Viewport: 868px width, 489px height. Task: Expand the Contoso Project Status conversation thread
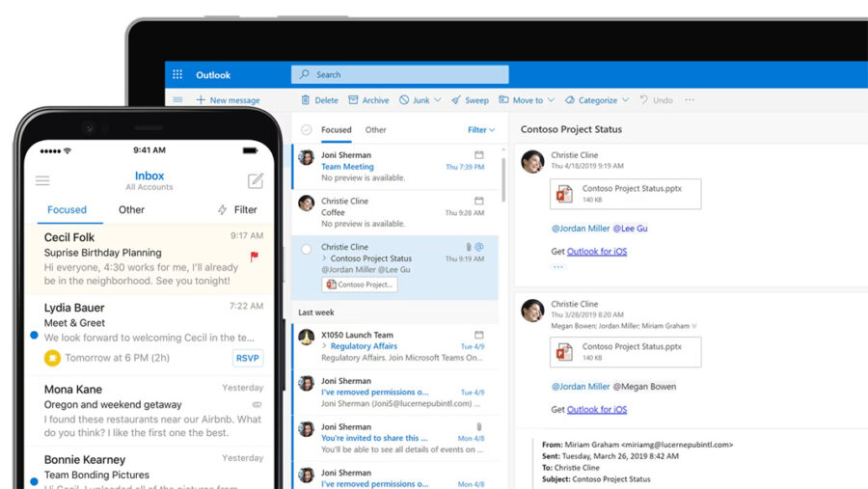point(324,258)
